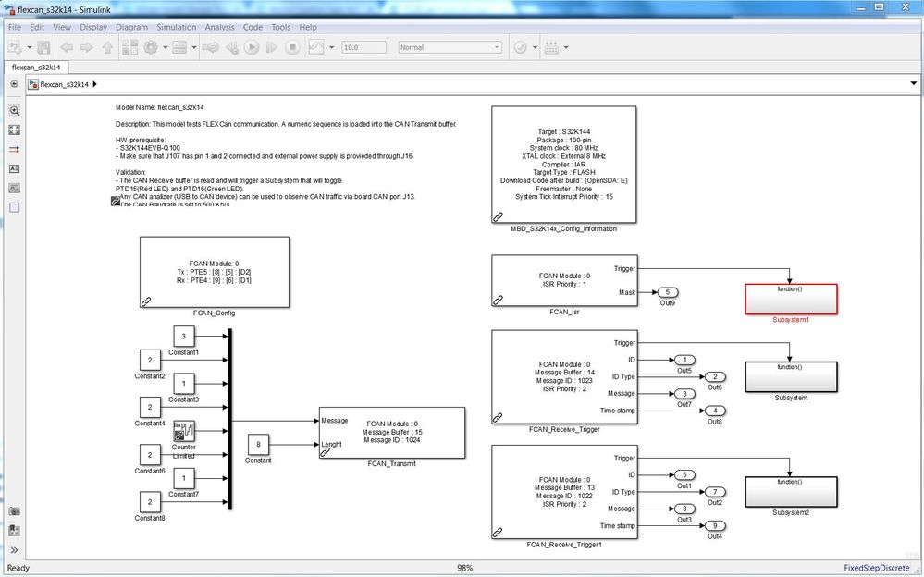Run the simulation with the Play icon
924x577 pixels.
(250, 47)
